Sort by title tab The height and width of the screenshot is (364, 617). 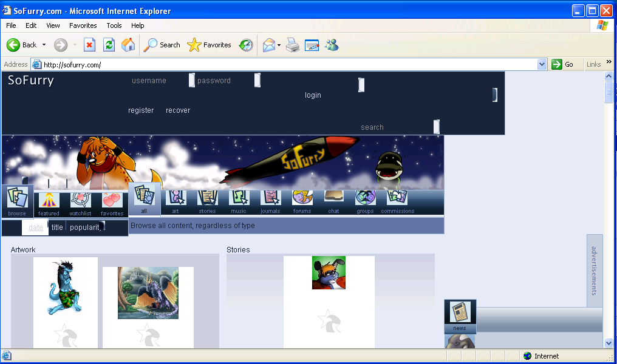coord(57,227)
